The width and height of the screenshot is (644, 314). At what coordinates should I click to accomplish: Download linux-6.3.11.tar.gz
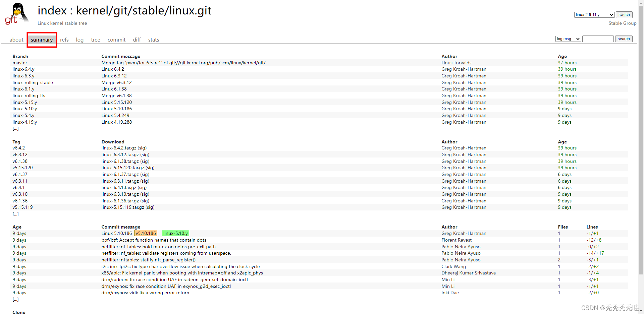(x=120, y=181)
